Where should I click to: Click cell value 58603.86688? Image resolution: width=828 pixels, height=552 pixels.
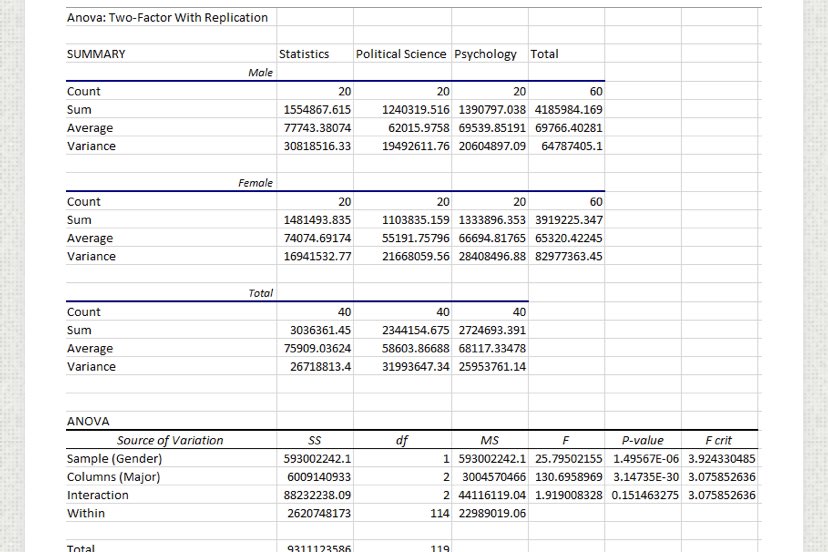click(416, 349)
